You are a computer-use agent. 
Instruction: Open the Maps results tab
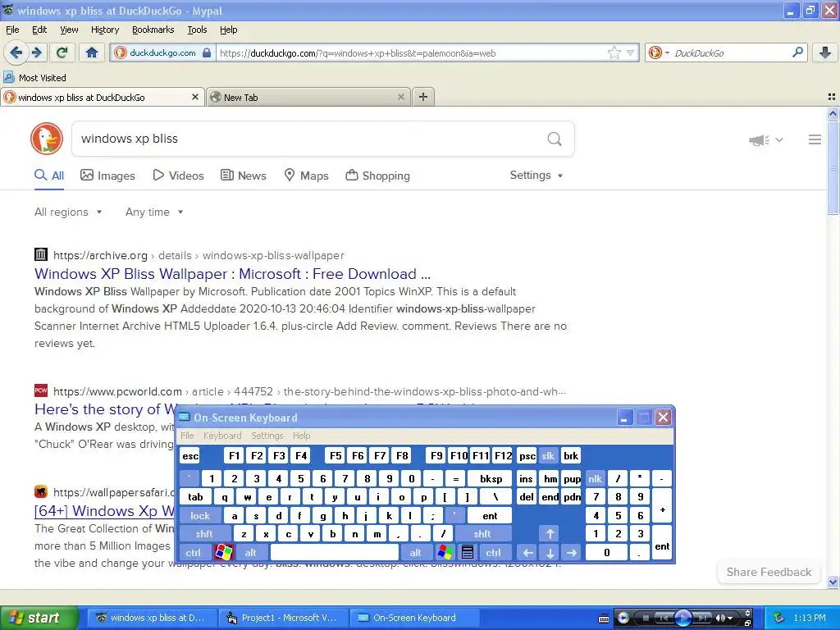307,176
